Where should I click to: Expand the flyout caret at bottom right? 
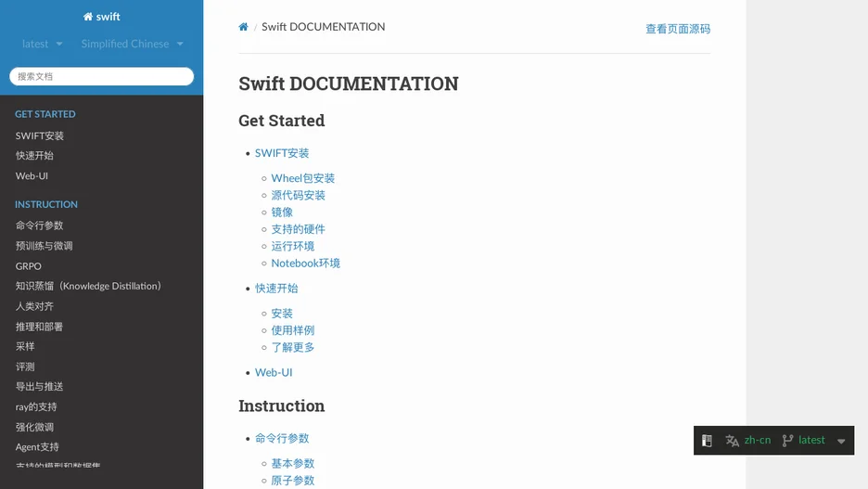[x=841, y=442]
